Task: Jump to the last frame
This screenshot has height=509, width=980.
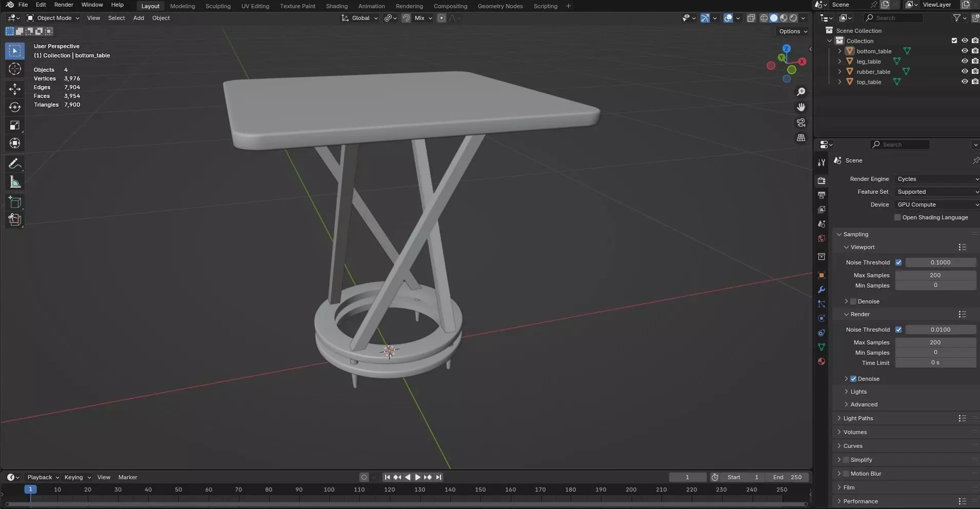Action: tap(438, 477)
